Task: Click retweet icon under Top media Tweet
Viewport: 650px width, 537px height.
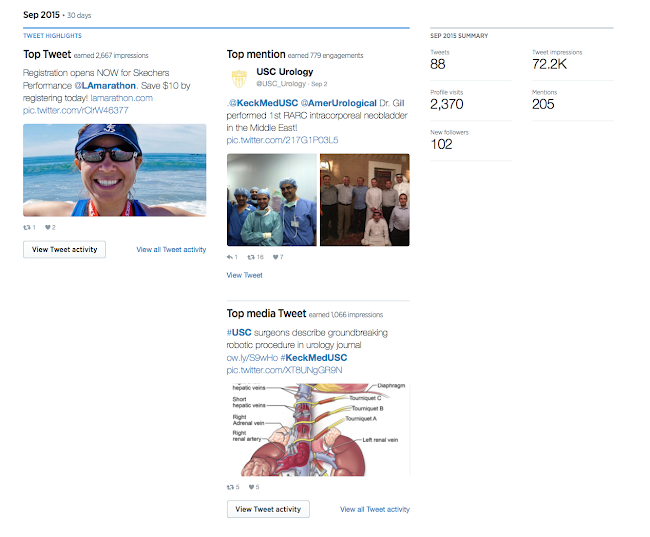Action: click(x=230, y=487)
